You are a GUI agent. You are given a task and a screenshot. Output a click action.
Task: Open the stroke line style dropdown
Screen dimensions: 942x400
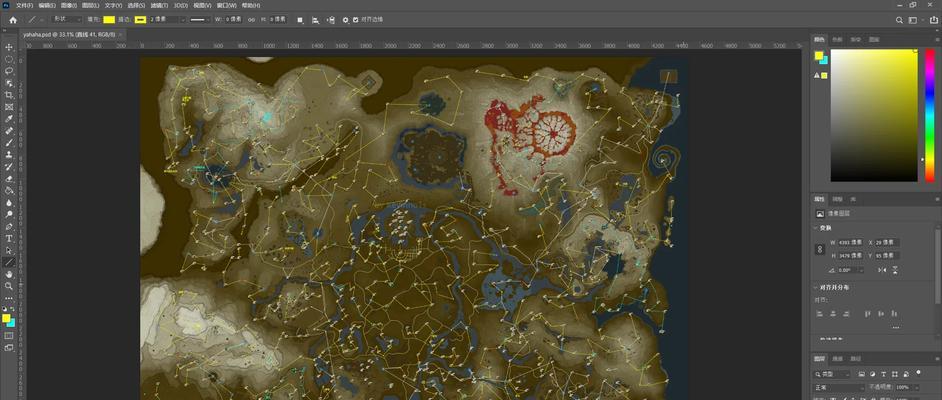click(198, 20)
